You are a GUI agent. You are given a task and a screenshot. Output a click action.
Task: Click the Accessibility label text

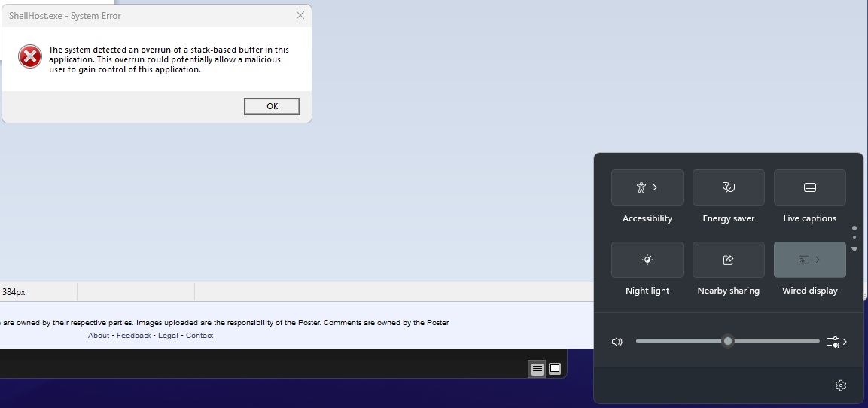point(647,218)
